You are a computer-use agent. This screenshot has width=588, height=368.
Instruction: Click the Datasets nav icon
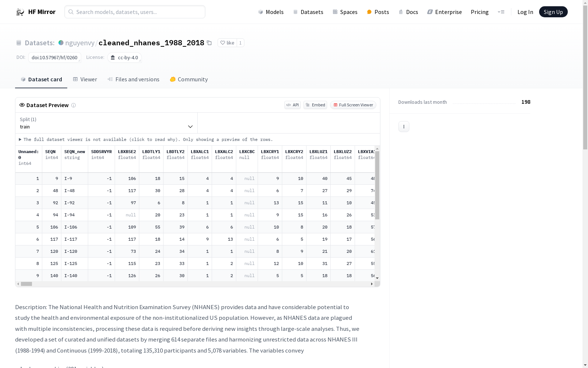(x=295, y=12)
